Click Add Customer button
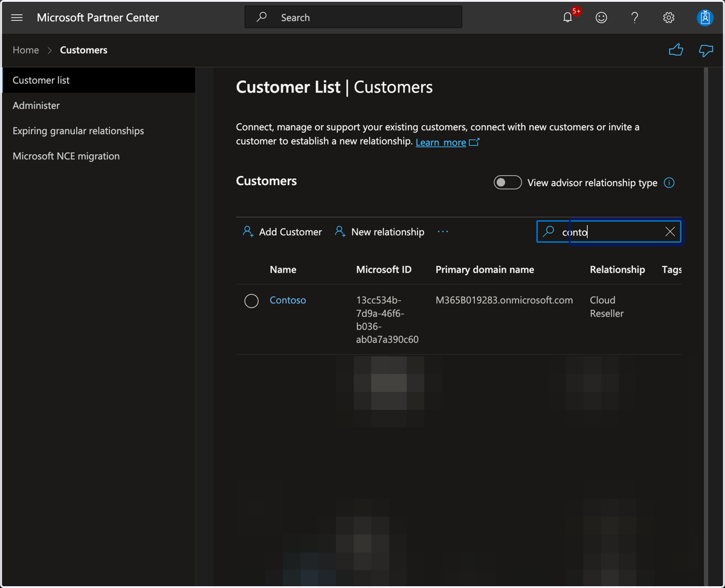Image resolution: width=725 pixels, height=588 pixels. (x=282, y=231)
